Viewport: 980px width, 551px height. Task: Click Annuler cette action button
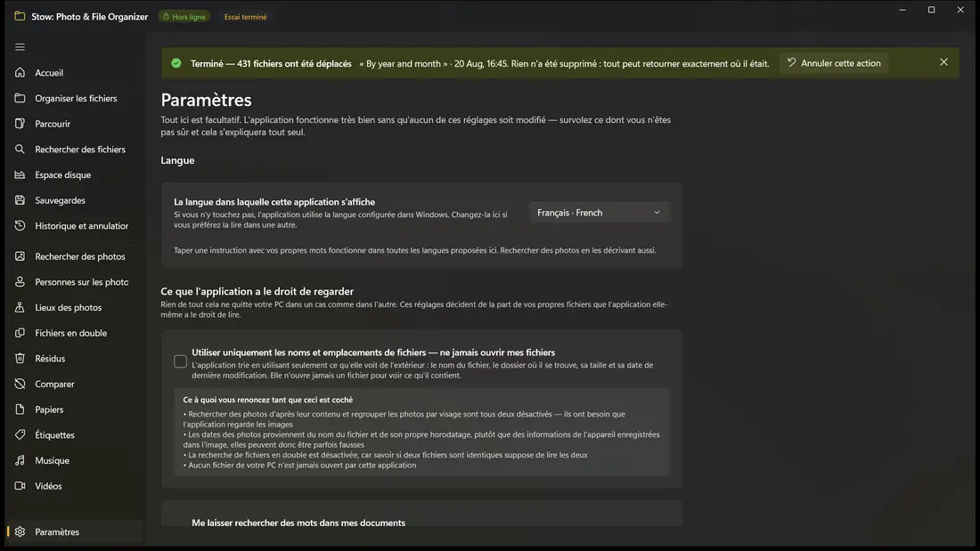(834, 63)
